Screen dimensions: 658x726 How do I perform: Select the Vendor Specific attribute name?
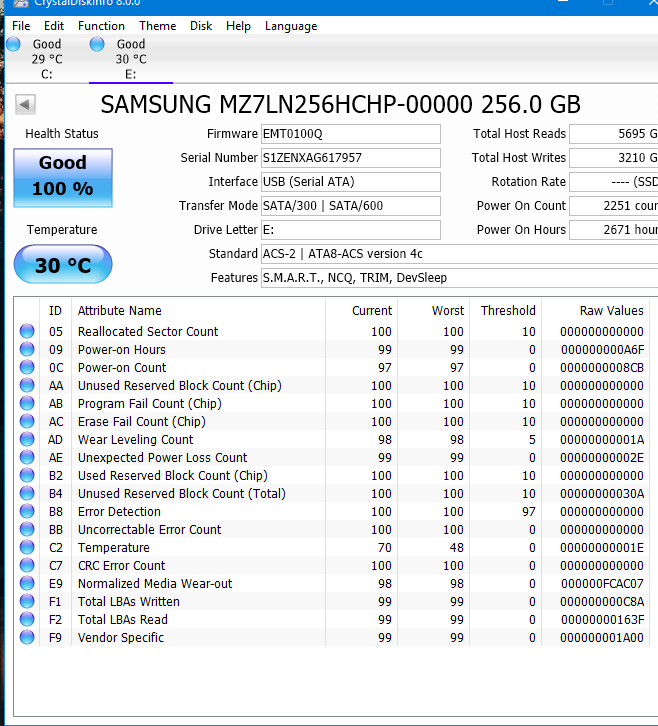[121, 638]
